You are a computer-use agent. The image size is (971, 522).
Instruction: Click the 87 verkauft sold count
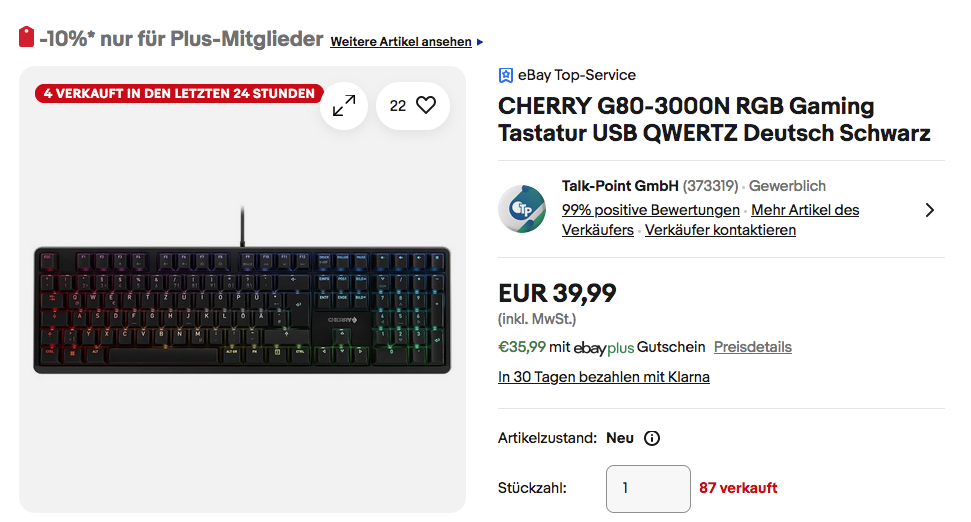click(738, 488)
